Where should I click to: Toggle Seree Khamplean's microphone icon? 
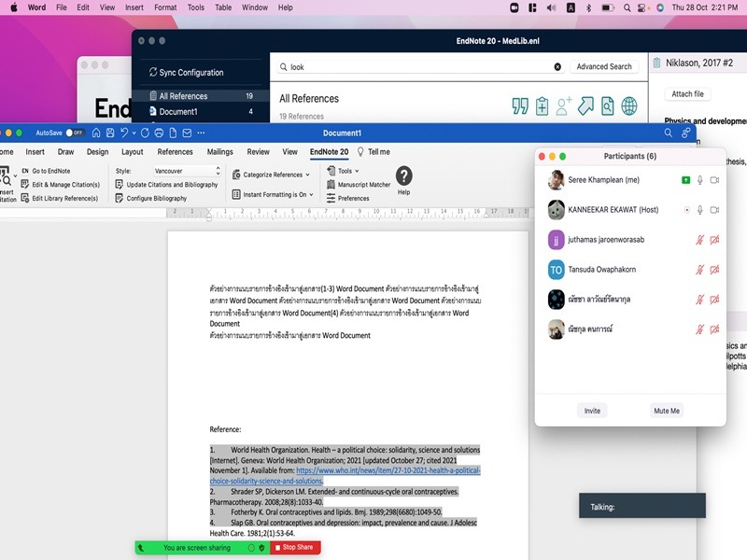[x=699, y=179]
